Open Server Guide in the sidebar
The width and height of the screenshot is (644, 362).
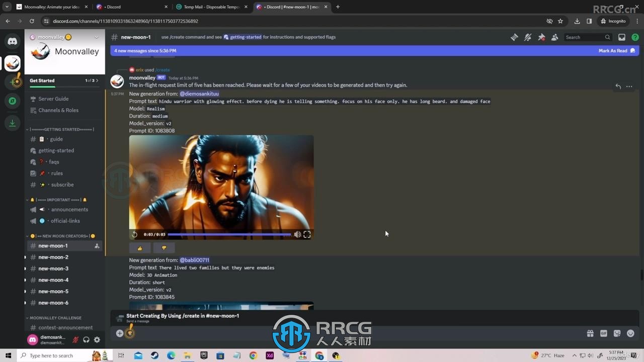click(53, 99)
